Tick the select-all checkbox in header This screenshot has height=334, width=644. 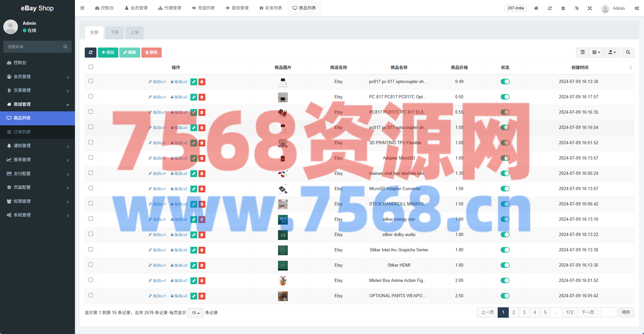click(x=91, y=67)
